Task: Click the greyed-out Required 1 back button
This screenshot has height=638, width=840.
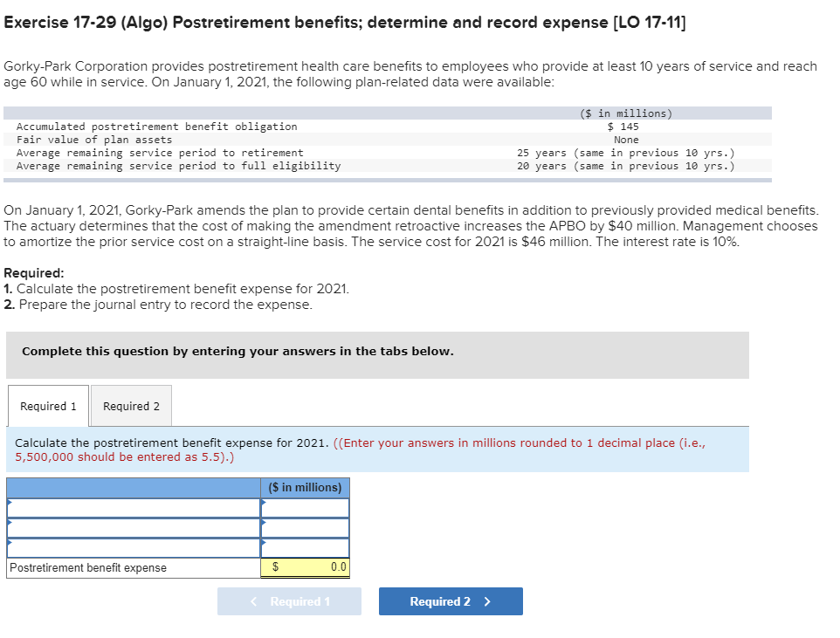Action: coord(289,601)
